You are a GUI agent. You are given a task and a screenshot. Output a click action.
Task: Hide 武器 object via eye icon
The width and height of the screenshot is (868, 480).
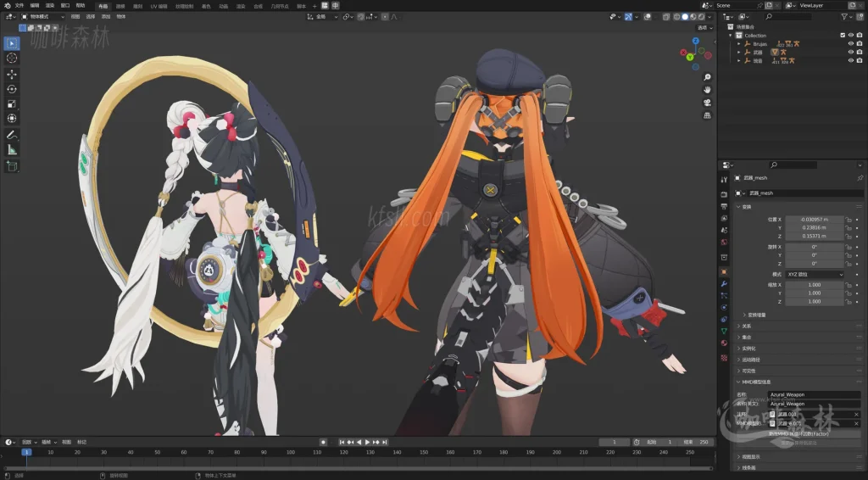coord(851,52)
